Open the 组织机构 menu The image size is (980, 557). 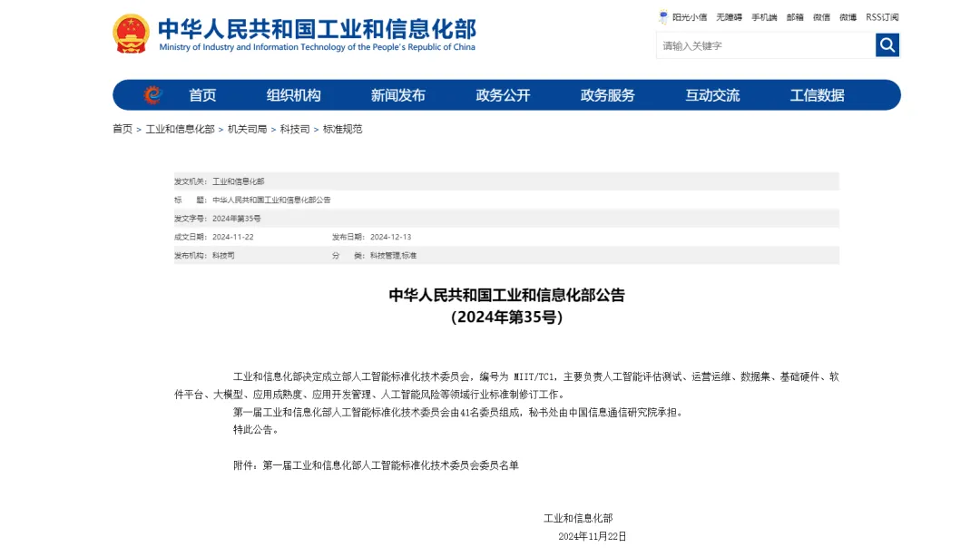(x=294, y=94)
